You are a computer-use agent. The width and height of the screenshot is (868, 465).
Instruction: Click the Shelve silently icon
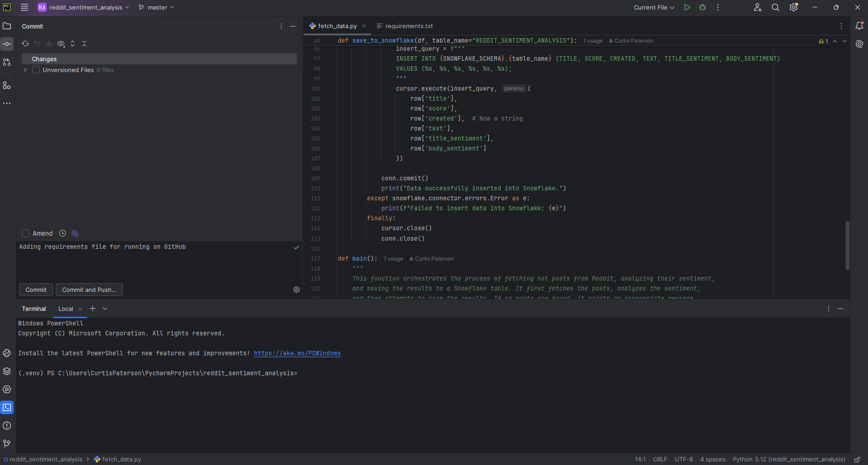click(x=49, y=44)
